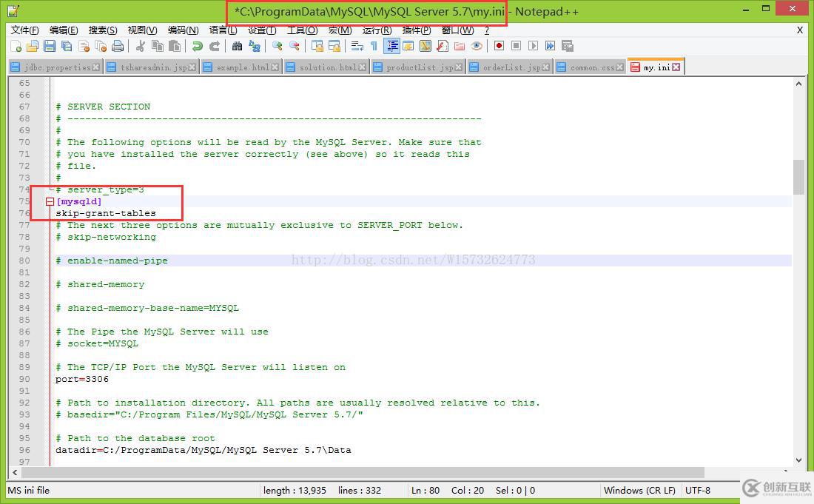The height and width of the screenshot is (504, 814).
Task: Click the Cut scissors icon
Action: click(140, 46)
